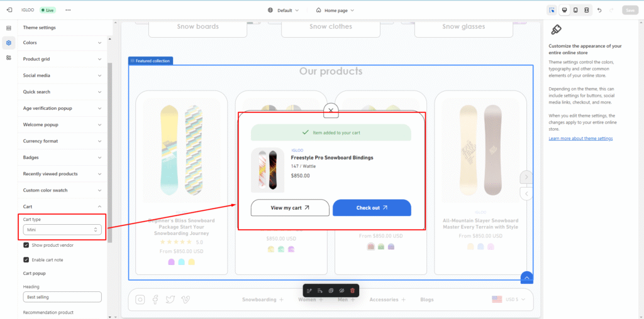Click the cart popup Heading text field
Image resolution: width=644 pixels, height=319 pixels.
tap(62, 296)
